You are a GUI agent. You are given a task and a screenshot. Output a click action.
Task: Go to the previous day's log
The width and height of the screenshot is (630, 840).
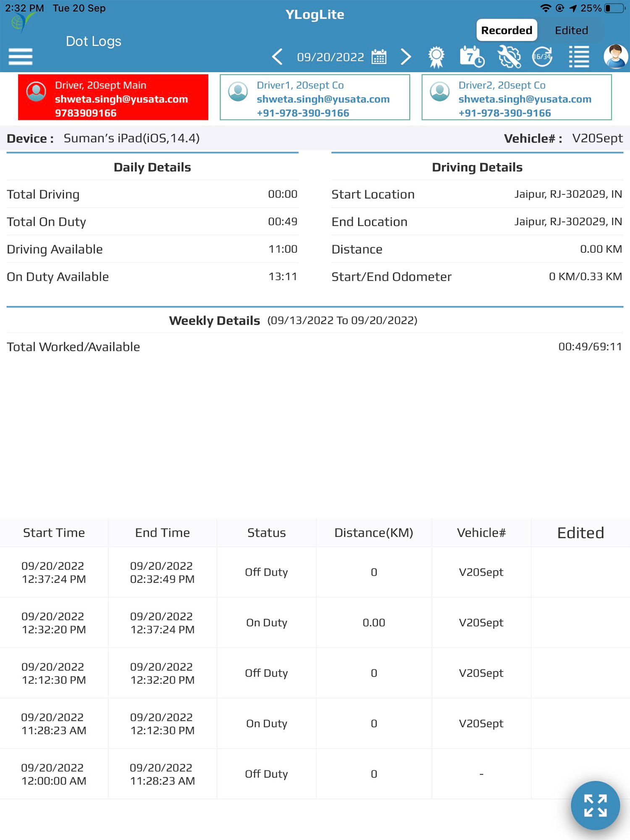(277, 57)
